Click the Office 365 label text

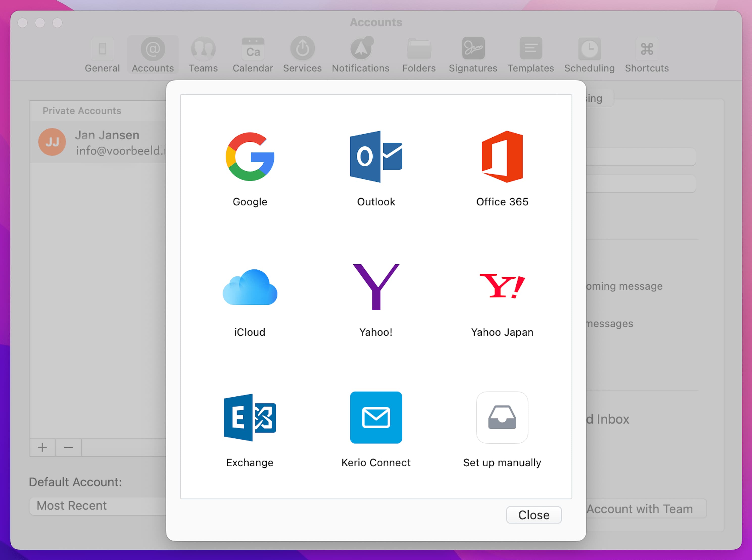[x=502, y=202]
